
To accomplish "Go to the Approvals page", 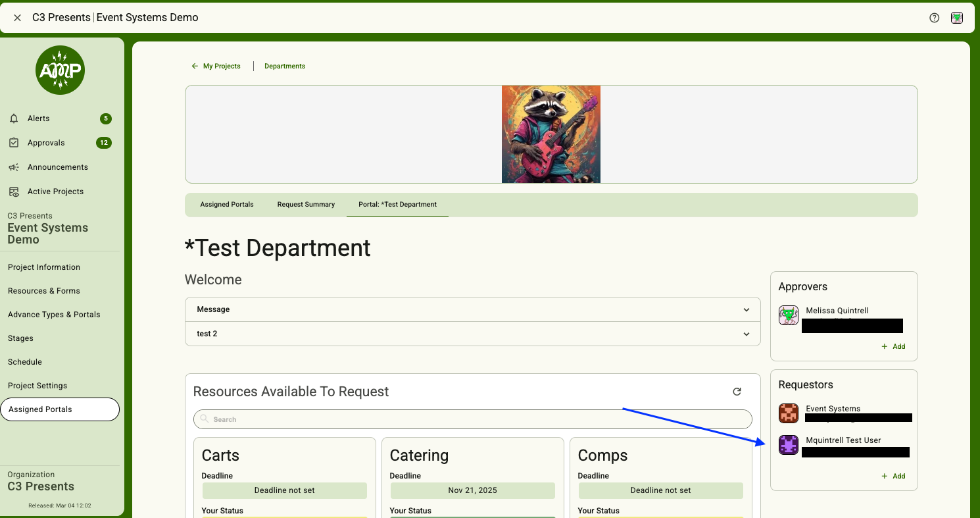I will [46, 143].
